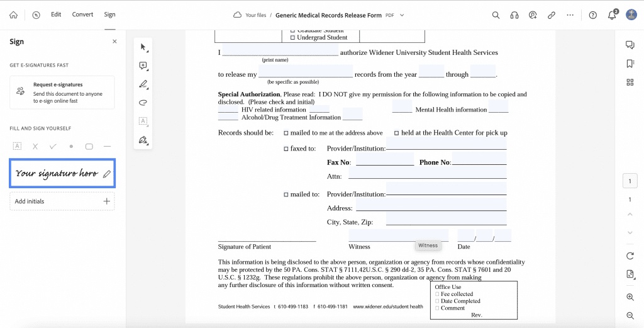Viewport: 644px width, 328px height.
Task: Click the Witness signature field
Action: tap(398, 235)
